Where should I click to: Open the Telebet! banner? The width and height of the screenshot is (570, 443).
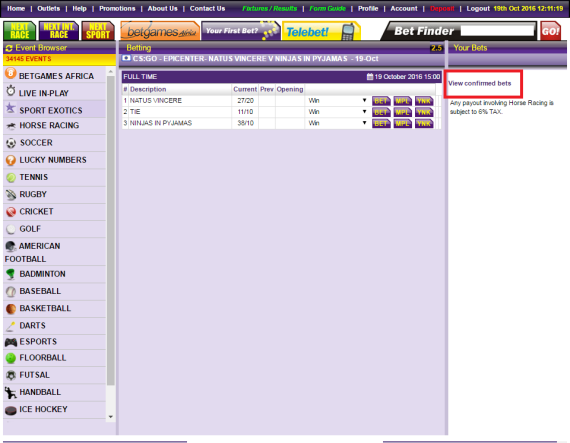[321, 31]
